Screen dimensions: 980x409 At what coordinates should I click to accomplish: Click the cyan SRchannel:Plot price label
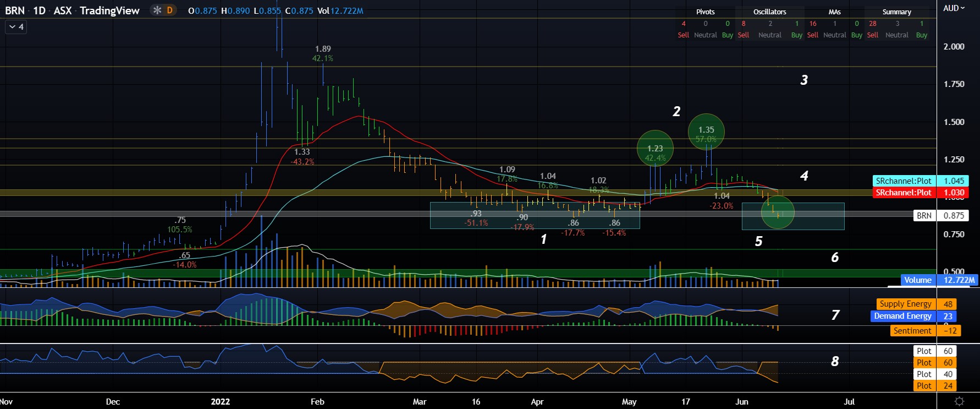(904, 181)
